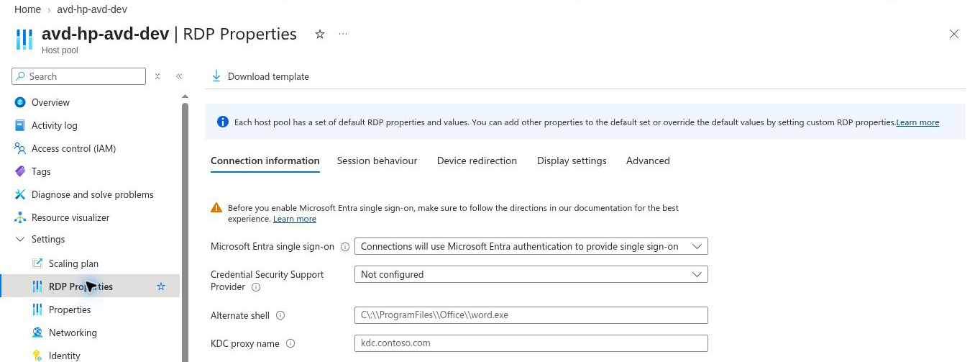Click the Alternate shell input field
Image resolution: width=980 pixels, height=362 pixels.
531,315
